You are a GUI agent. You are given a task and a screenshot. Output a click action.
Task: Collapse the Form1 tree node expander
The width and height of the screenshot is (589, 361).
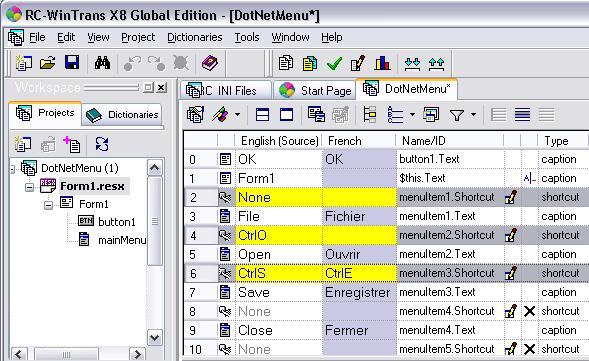click(48, 205)
